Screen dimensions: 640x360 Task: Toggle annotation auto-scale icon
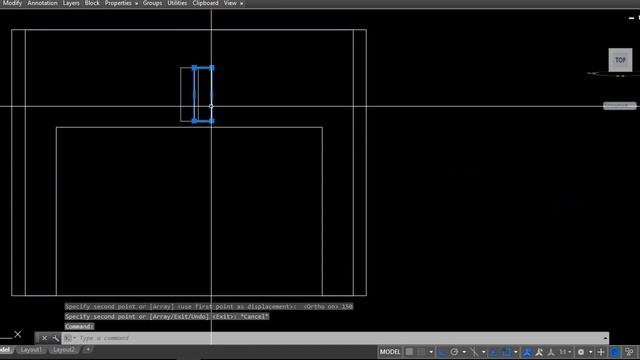(x=539, y=352)
